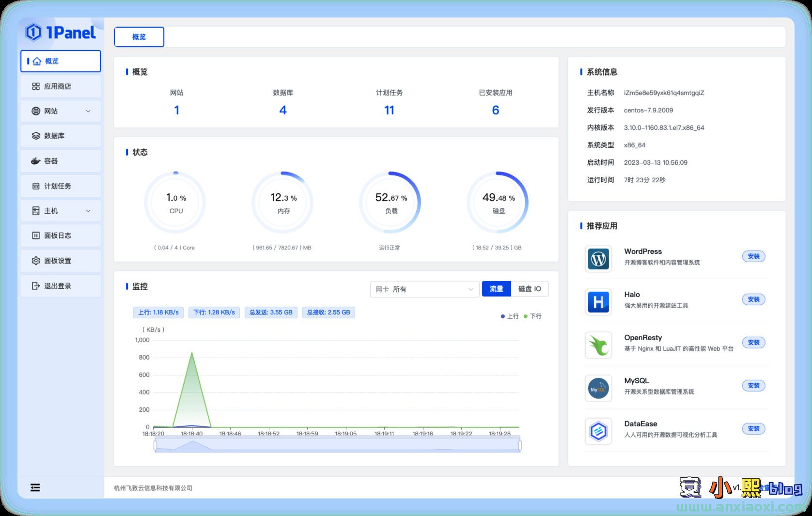Click the 上行 1.18 KB/s tag
Viewport: 812px width, 516px height.
(x=158, y=313)
